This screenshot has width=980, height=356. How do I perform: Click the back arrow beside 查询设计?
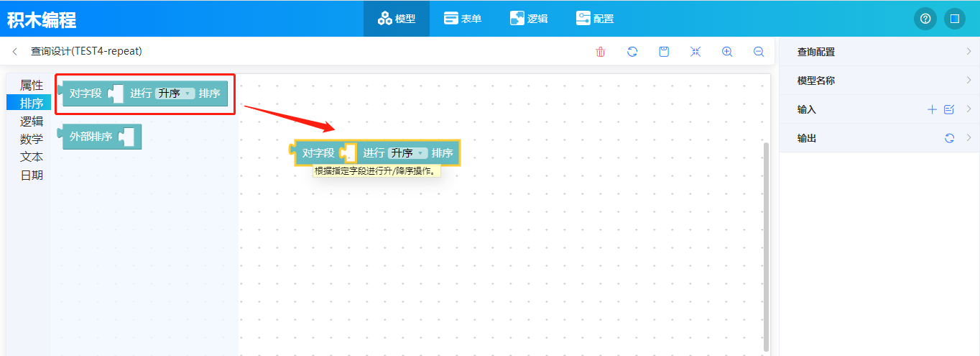[x=15, y=52]
